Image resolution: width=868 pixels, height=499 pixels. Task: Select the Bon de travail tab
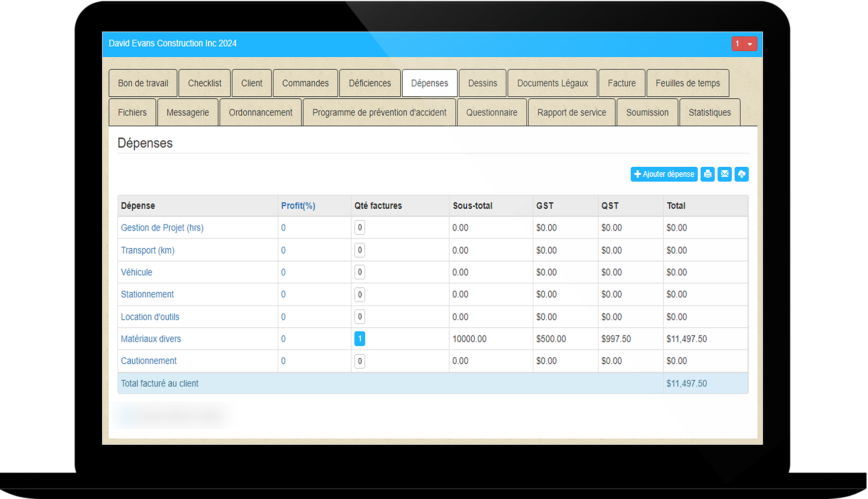[x=143, y=83]
